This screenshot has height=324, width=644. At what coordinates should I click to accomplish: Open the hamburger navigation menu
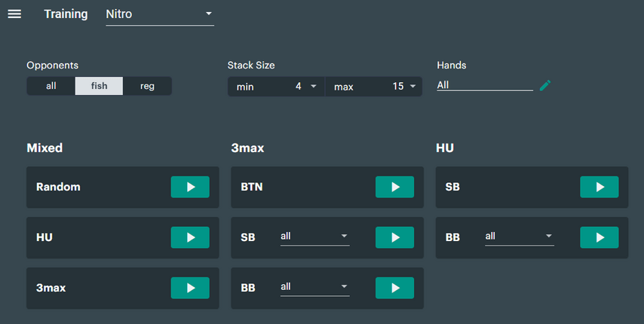click(14, 14)
